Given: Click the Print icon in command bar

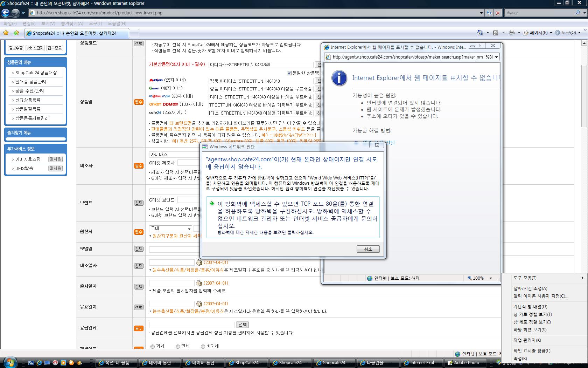Looking at the screenshot, I should coord(512,33).
